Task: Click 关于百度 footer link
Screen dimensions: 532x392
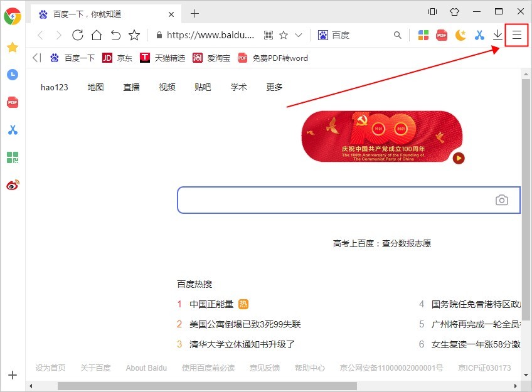Action: pos(95,368)
